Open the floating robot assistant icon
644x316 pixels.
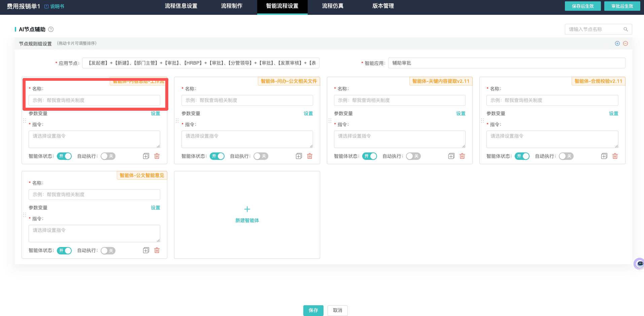pyautogui.click(x=639, y=264)
